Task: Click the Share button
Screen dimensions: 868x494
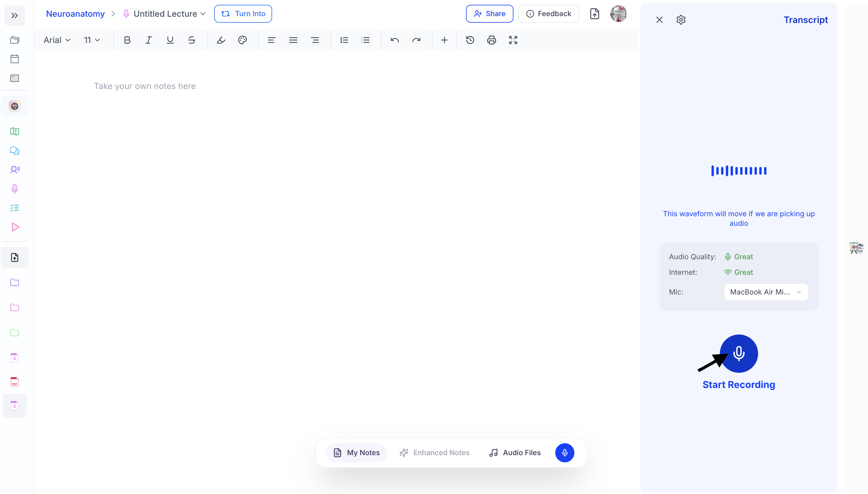Action: 489,14
